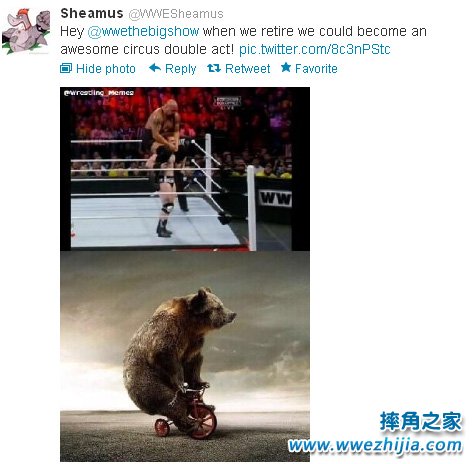Click the Favorite star icon
The width and height of the screenshot is (472, 464).
tap(286, 67)
